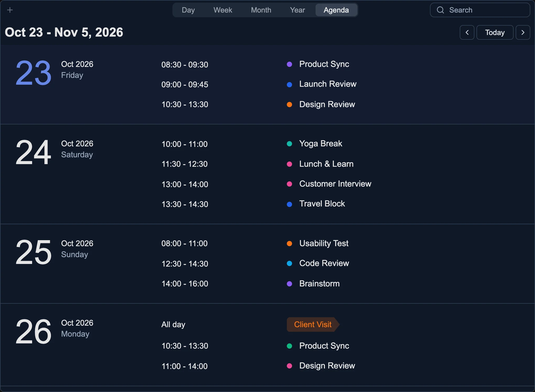535x392 pixels.
Task: Switch to Year view tab
Action: pyautogui.click(x=297, y=10)
